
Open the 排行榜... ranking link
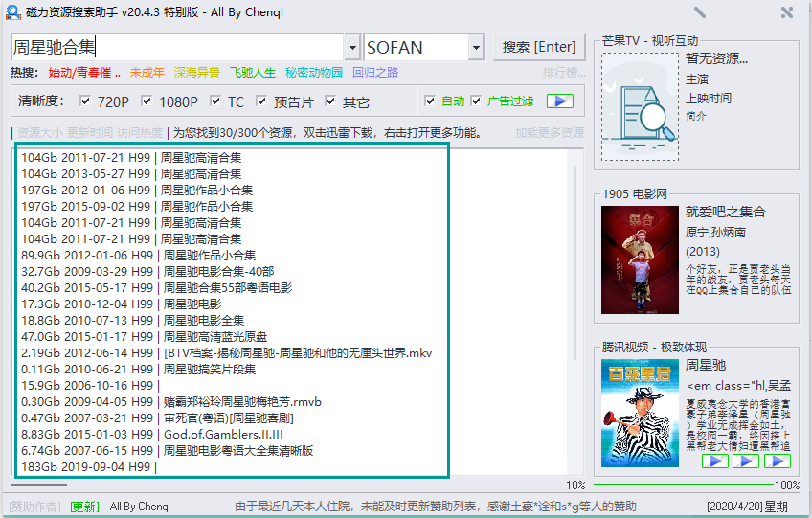coord(564,73)
